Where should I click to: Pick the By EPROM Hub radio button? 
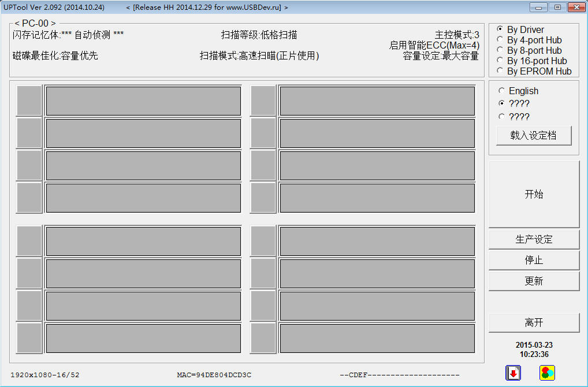pyautogui.click(x=500, y=71)
